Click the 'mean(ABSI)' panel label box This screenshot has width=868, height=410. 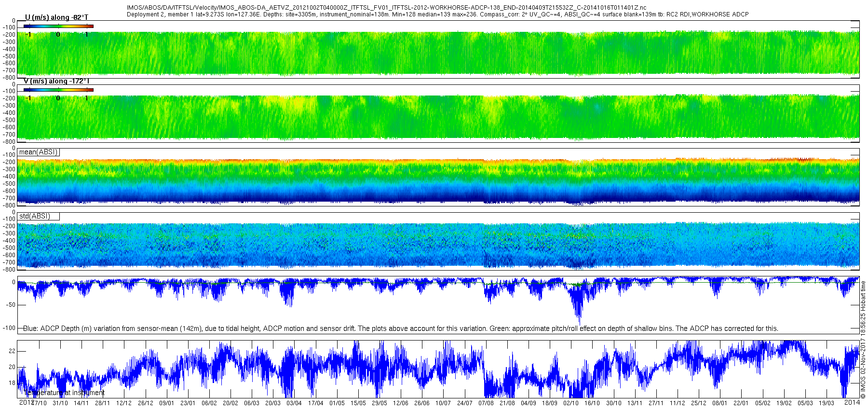[39, 152]
